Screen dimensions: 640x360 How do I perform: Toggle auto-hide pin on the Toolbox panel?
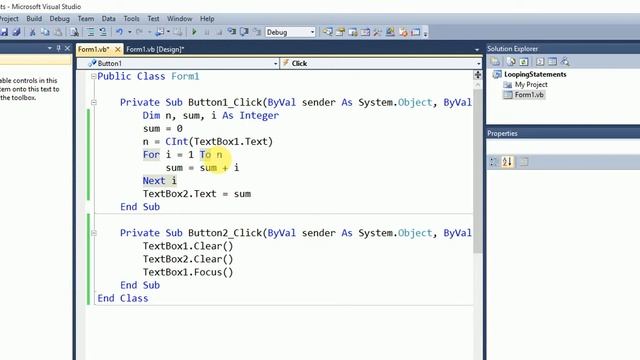pos(58,48)
